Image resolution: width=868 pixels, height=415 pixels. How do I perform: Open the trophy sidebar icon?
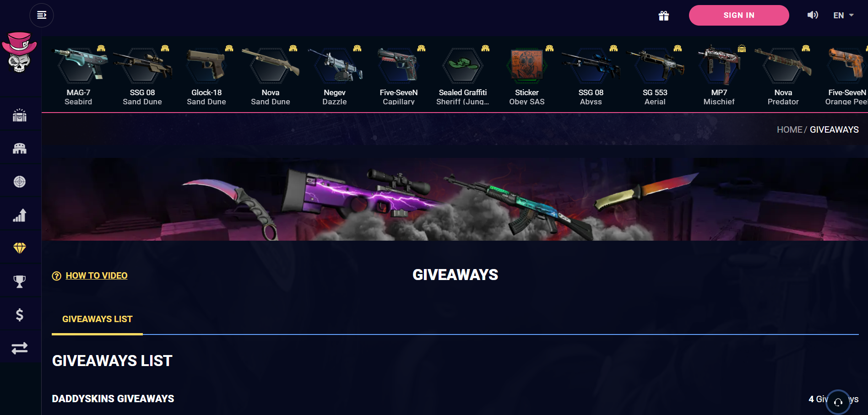pos(20,281)
